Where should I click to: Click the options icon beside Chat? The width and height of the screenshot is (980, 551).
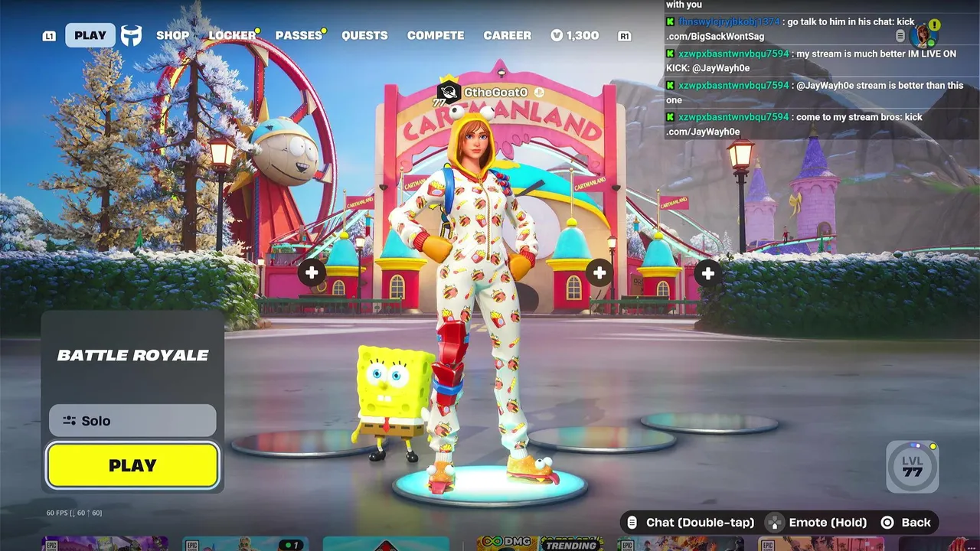pyautogui.click(x=632, y=523)
